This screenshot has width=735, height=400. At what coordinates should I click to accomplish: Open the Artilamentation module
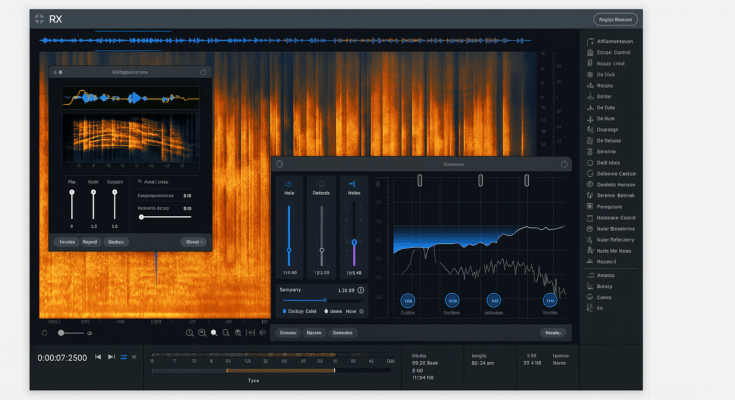[610, 41]
